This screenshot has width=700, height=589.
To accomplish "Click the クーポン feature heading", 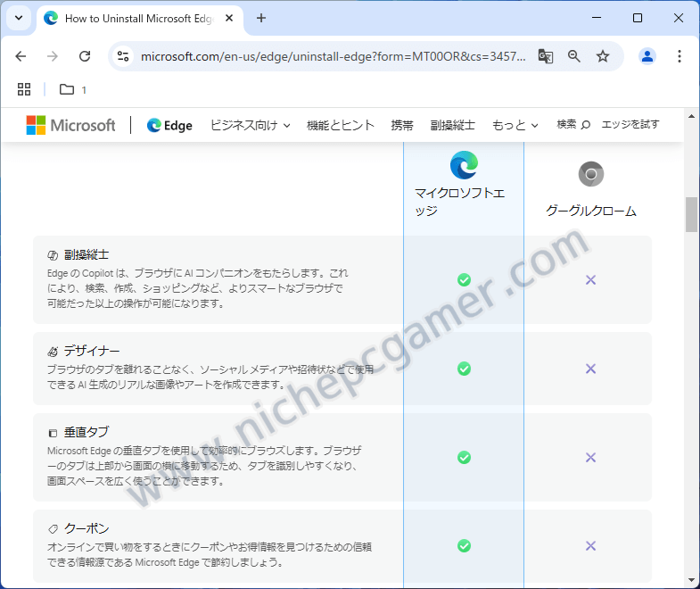I will 86,528.
